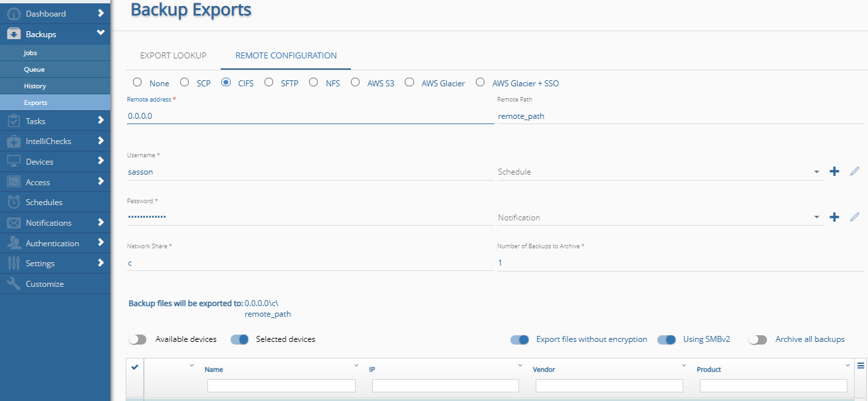Select the SFTP radio button
Screen dimensions: 868x401
coord(269,83)
